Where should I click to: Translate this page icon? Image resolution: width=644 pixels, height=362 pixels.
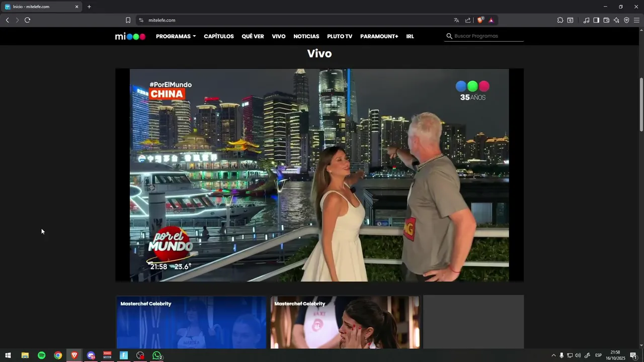point(456,20)
